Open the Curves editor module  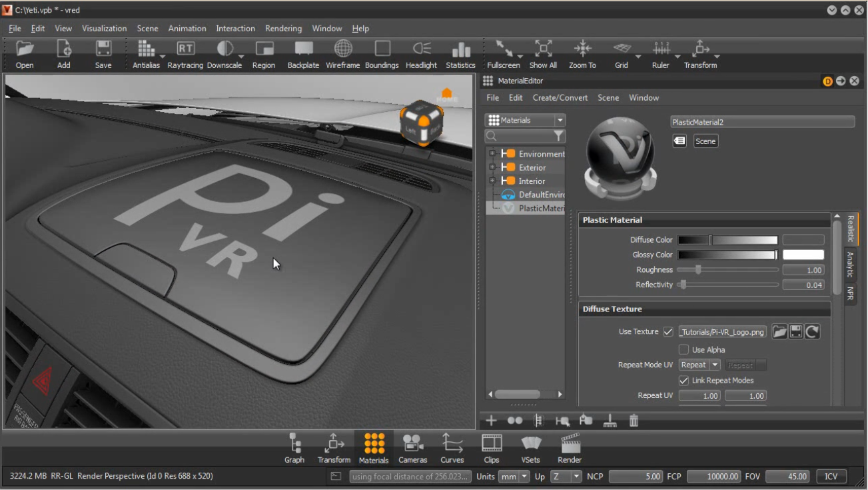click(452, 448)
